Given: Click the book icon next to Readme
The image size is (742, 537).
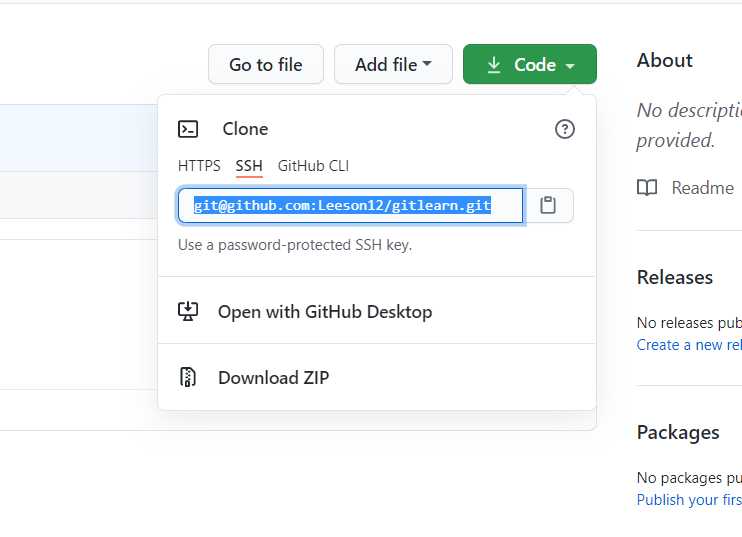Looking at the screenshot, I should pos(647,188).
